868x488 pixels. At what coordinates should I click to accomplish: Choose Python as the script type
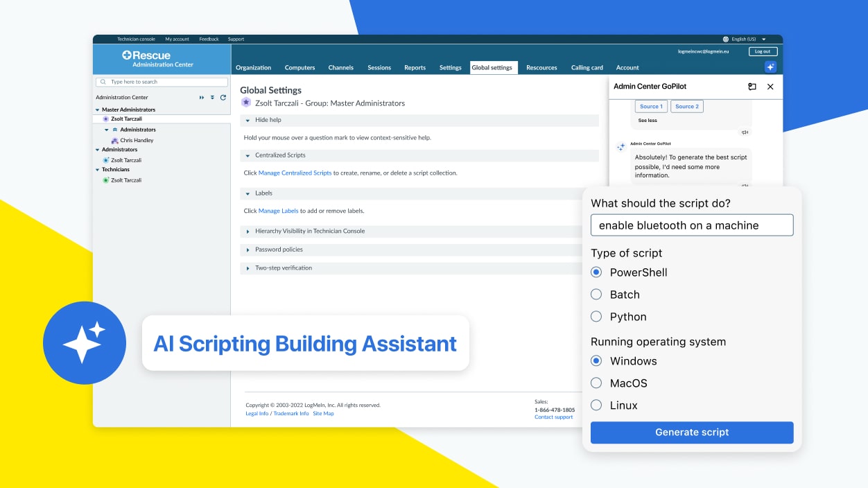[x=596, y=316]
